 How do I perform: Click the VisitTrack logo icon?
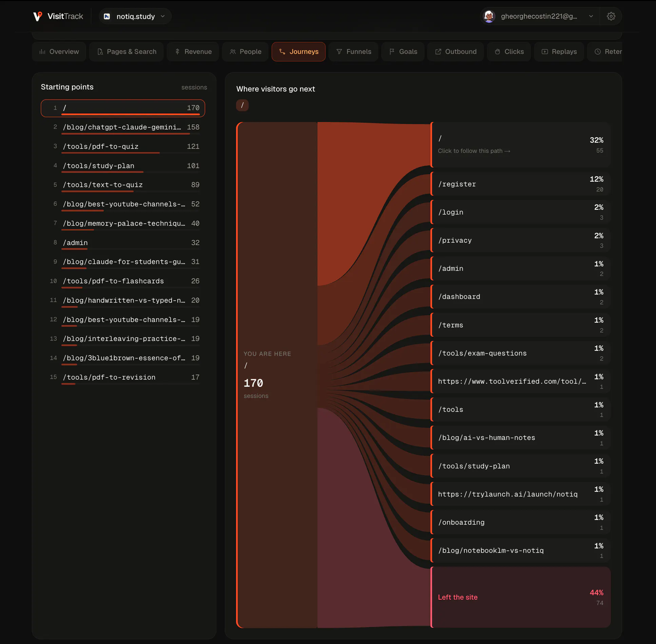[x=38, y=16]
